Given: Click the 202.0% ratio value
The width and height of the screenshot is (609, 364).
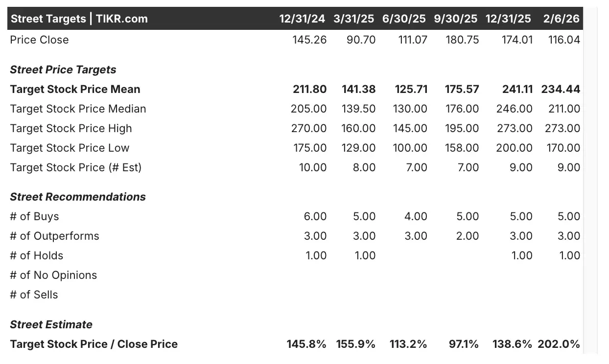Looking at the screenshot, I should (x=559, y=344).
